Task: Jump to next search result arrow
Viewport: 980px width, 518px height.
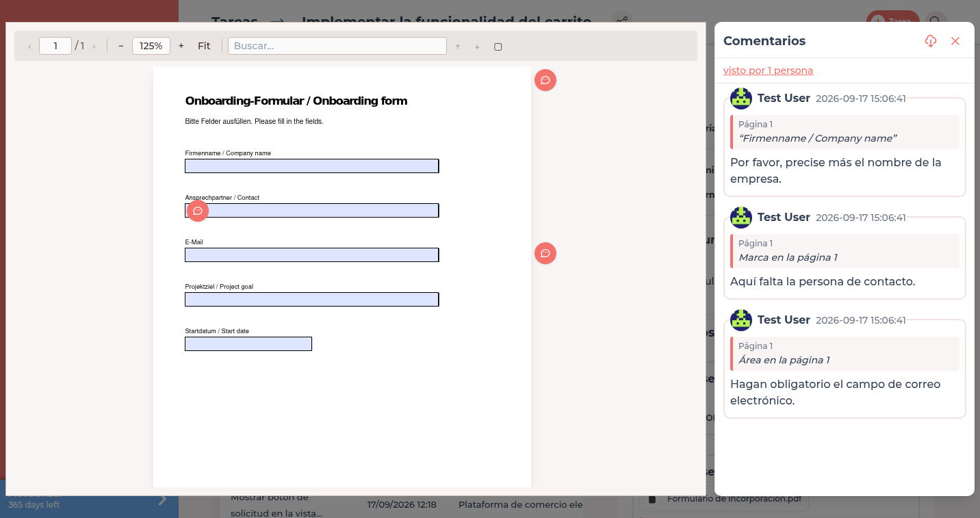Action: [x=477, y=47]
